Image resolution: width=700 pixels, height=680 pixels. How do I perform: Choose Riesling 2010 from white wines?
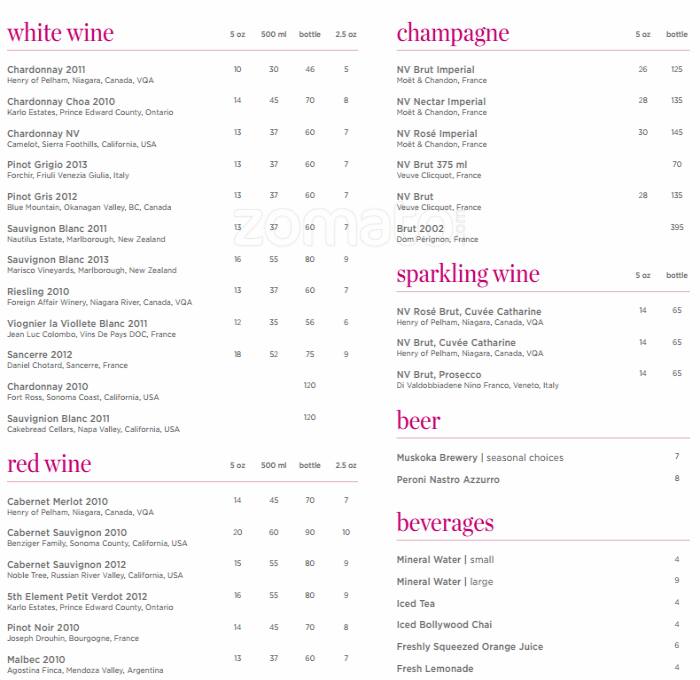38,292
